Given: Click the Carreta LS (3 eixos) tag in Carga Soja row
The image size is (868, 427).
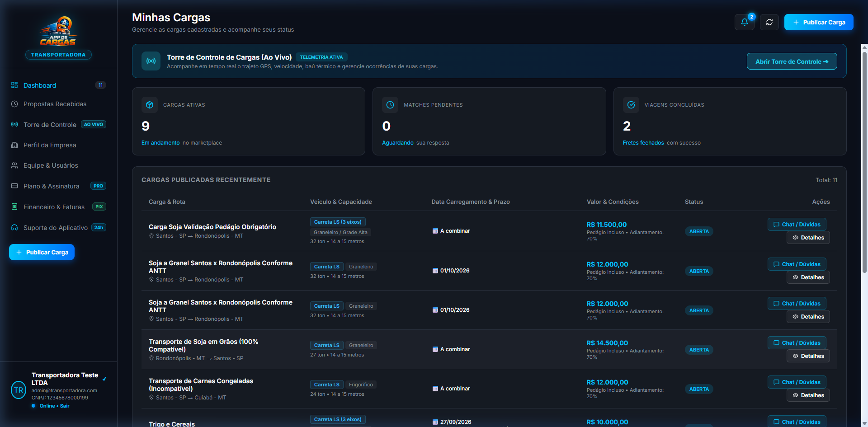Looking at the screenshot, I should 338,222.
